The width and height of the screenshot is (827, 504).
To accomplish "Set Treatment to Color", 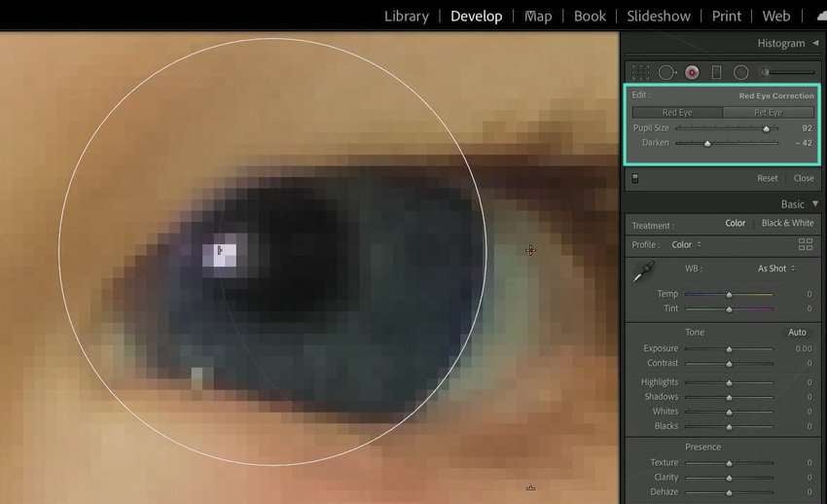I will click(736, 223).
